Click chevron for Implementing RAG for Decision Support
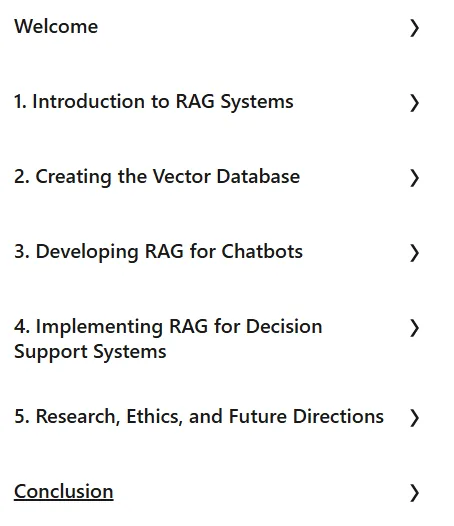 pyautogui.click(x=414, y=328)
